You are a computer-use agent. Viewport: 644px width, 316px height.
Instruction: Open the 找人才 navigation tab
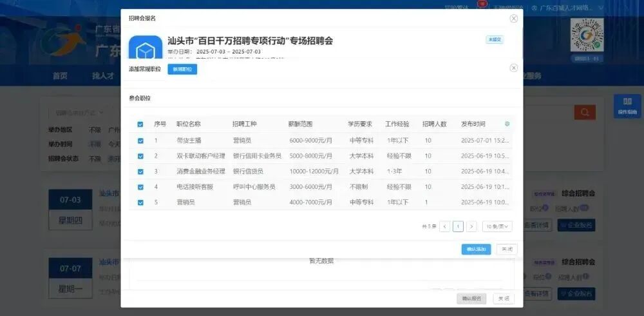click(102, 75)
